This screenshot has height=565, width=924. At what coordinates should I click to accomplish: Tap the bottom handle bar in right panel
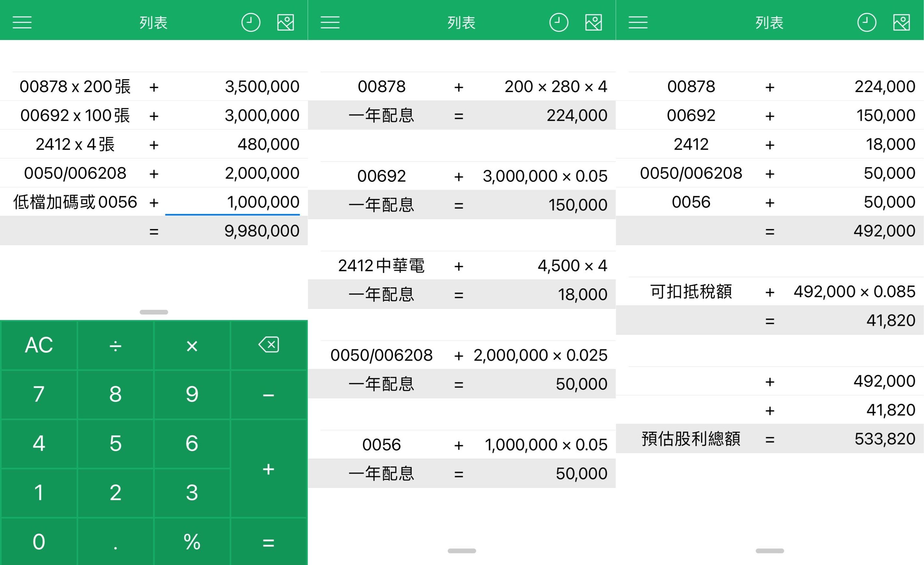coord(770,551)
